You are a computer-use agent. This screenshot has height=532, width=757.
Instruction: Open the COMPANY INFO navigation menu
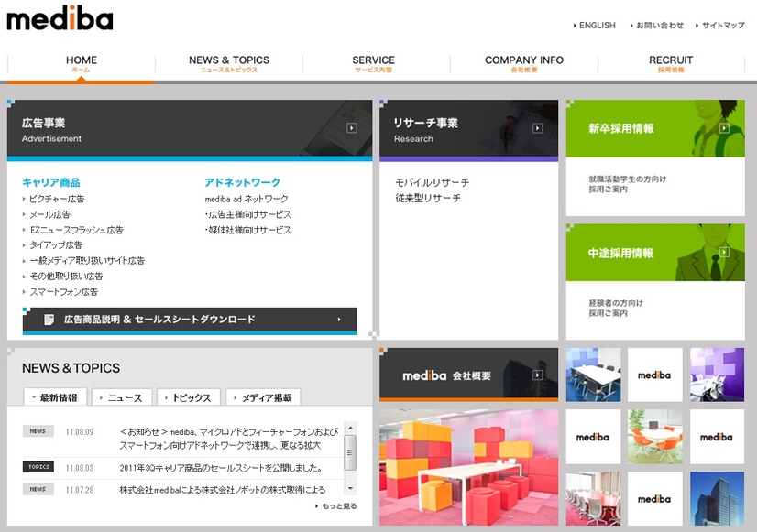524,64
